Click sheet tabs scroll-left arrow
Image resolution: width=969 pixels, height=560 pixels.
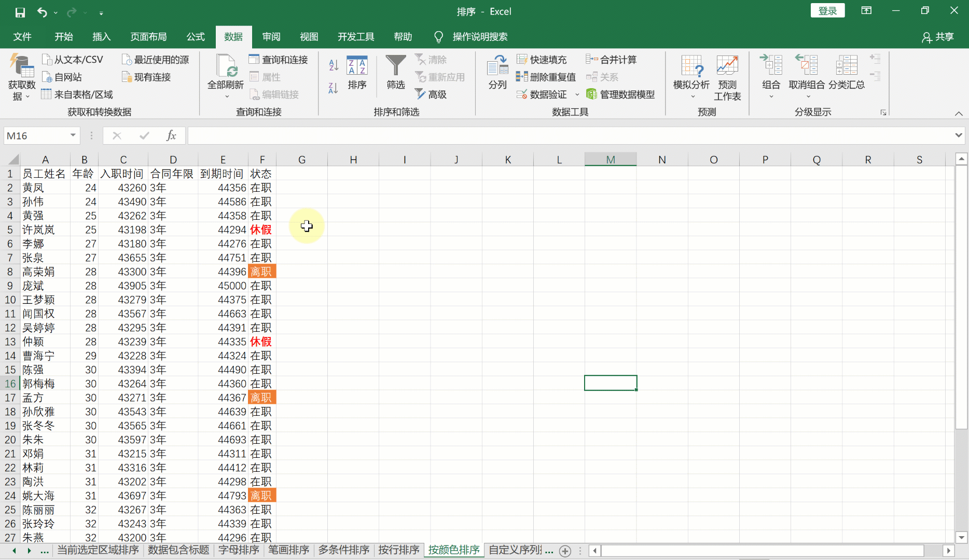[x=14, y=551]
